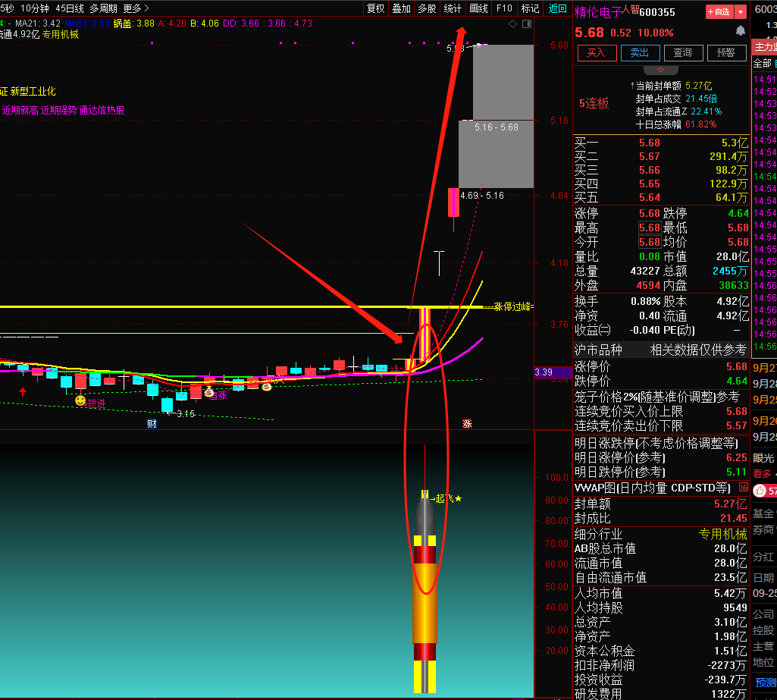
Task: Click the 标记 mark button
Action: point(530,8)
